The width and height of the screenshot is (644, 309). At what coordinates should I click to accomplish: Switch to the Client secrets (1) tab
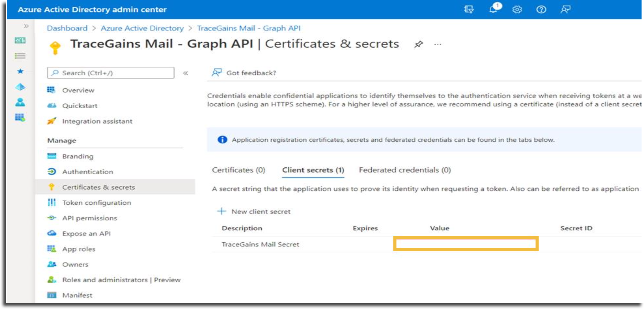(313, 170)
